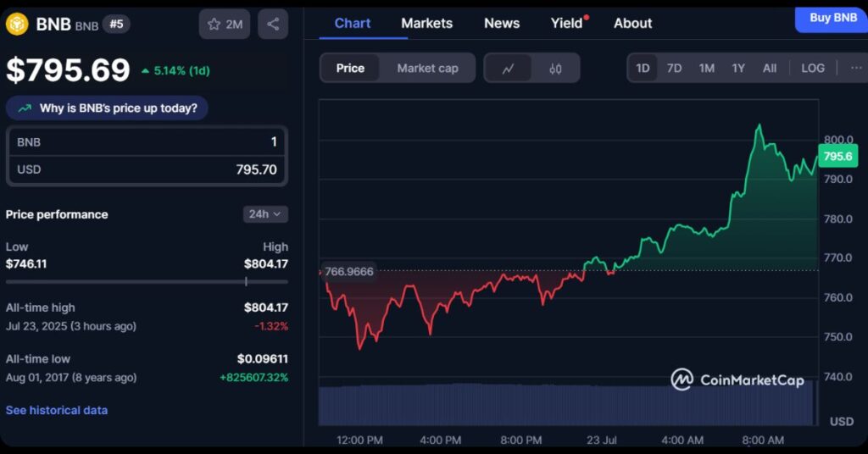
Task: Set chart range to 1M
Action: pos(706,68)
